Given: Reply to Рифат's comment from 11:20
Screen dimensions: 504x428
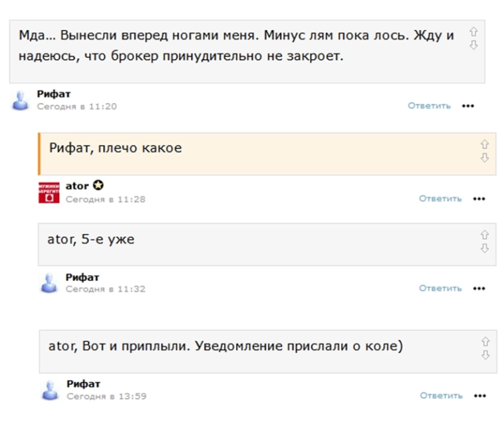Looking at the screenshot, I should click(x=429, y=106).
